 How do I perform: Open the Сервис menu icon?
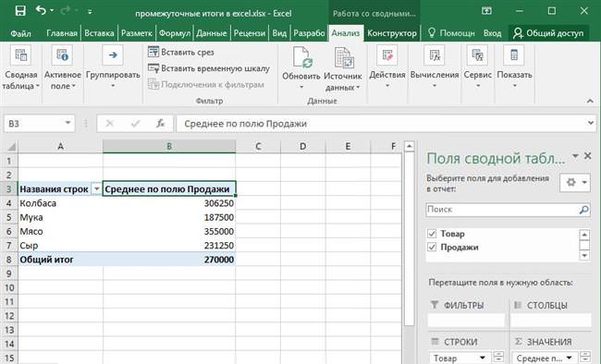point(477,55)
